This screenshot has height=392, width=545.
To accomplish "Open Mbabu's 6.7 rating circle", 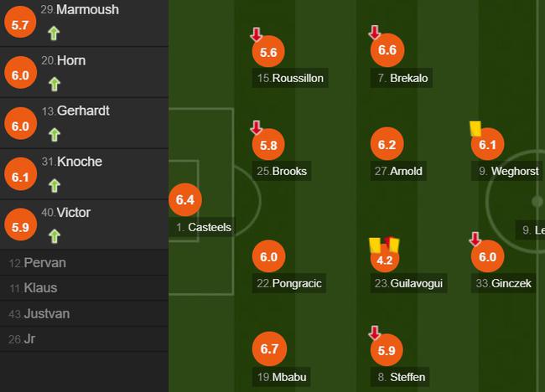I will point(269,349).
